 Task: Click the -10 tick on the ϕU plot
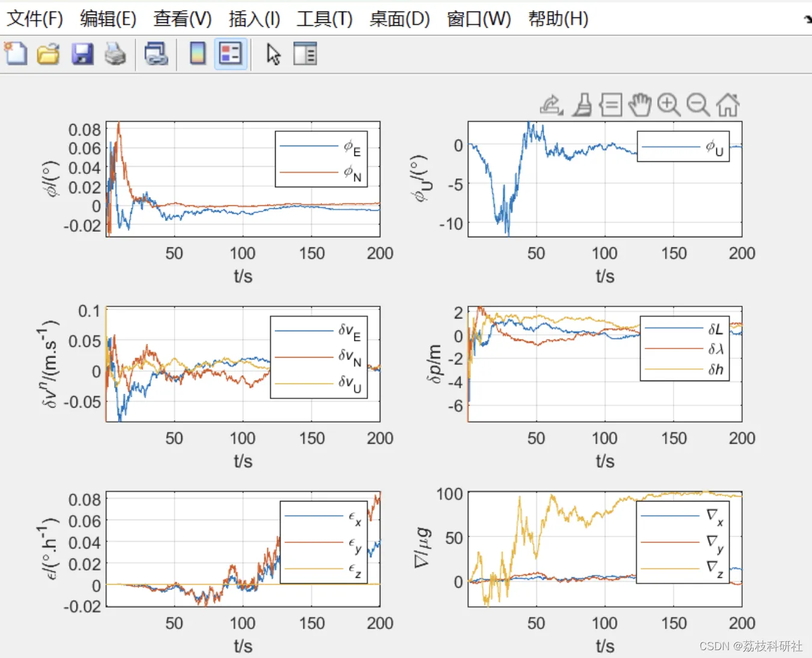click(x=451, y=224)
